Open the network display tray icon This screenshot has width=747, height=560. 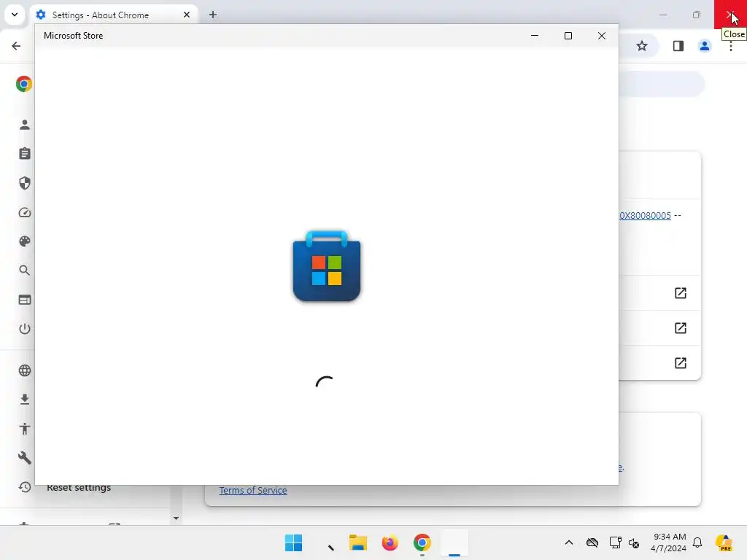[x=615, y=542]
